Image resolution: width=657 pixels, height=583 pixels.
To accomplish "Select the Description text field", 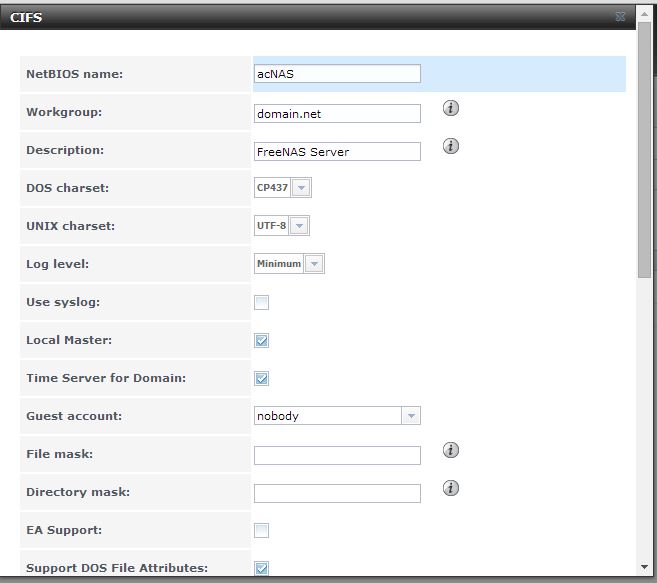I will pos(337,152).
